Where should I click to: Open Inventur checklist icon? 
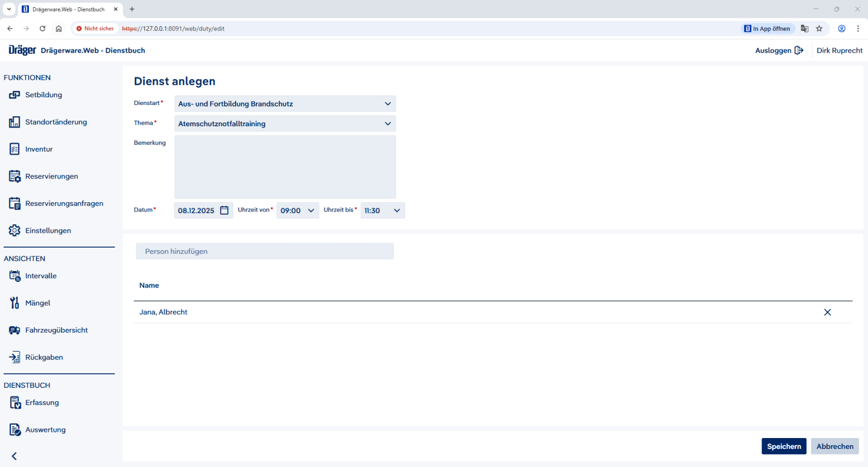coord(14,149)
